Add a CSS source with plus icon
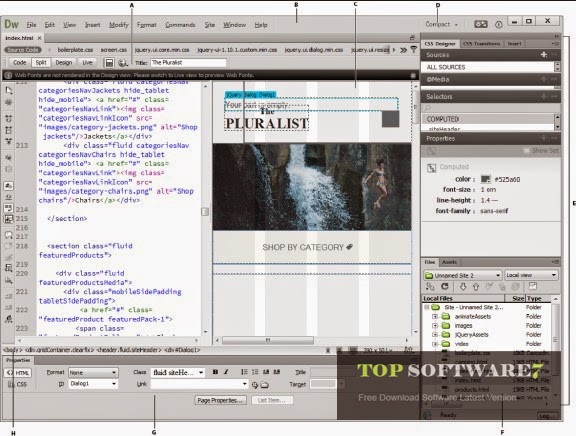576x436 pixels. 544,55
